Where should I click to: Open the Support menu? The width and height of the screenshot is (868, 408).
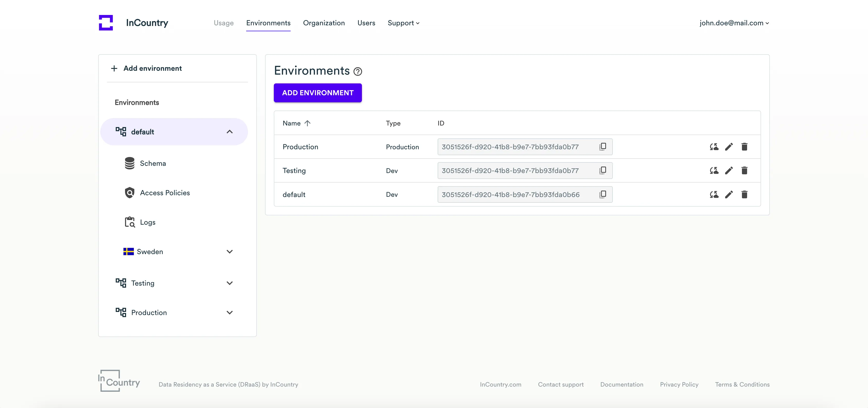click(x=403, y=23)
